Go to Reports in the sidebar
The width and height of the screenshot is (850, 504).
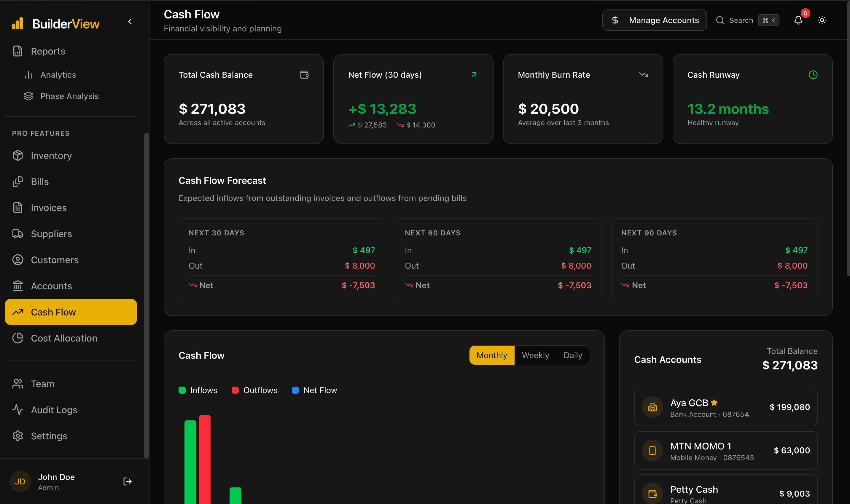pyautogui.click(x=71, y=51)
